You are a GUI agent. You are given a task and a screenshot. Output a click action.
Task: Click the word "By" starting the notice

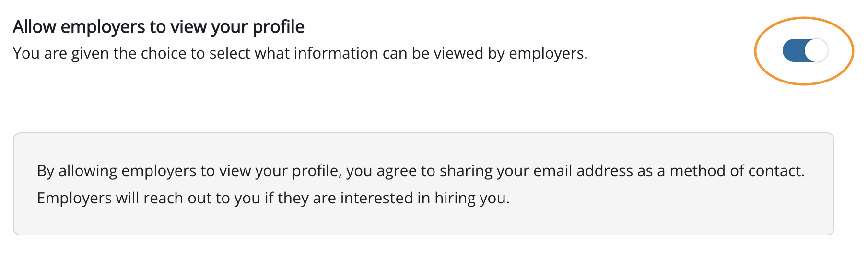46,171
